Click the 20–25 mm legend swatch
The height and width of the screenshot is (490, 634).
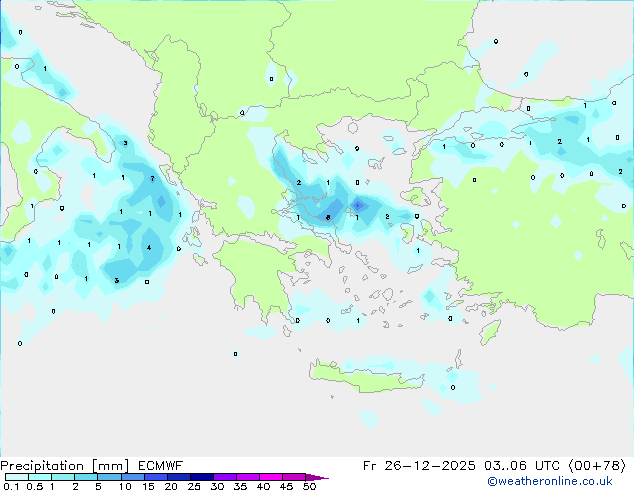(178, 477)
